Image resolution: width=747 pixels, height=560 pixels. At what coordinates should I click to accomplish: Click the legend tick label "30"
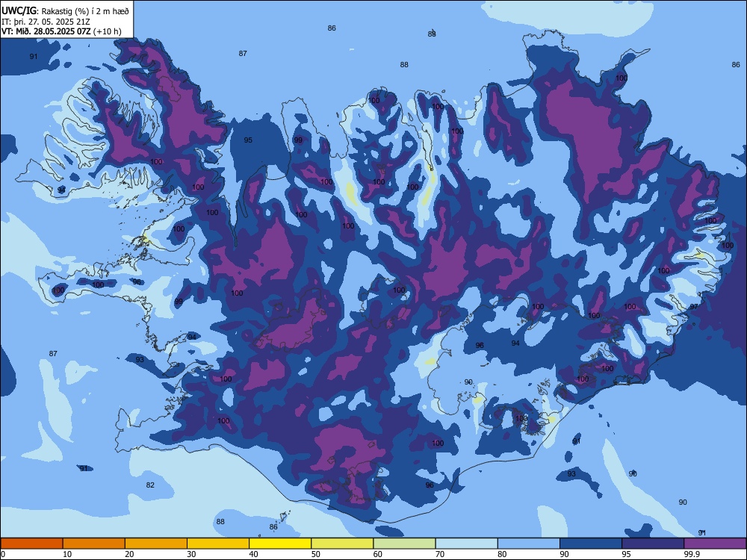point(191,554)
